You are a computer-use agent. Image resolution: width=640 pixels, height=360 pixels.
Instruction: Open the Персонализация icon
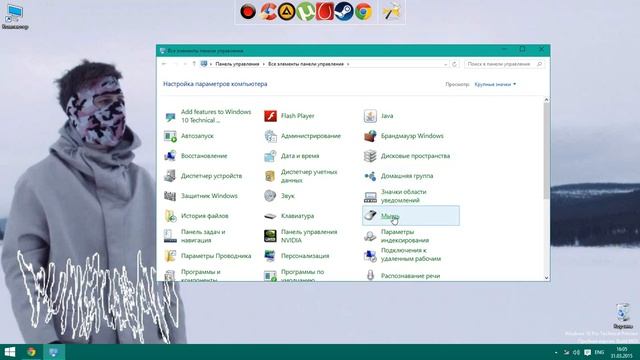270,256
